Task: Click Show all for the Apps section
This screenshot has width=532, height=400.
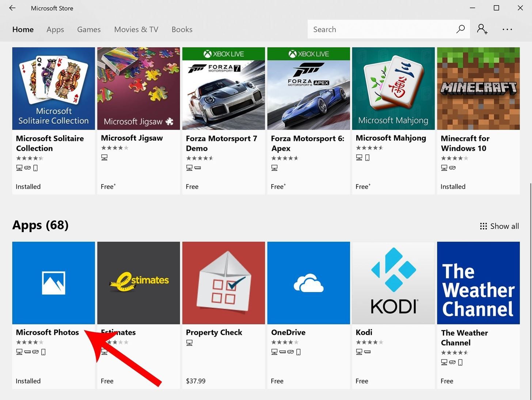Action: tap(499, 226)
